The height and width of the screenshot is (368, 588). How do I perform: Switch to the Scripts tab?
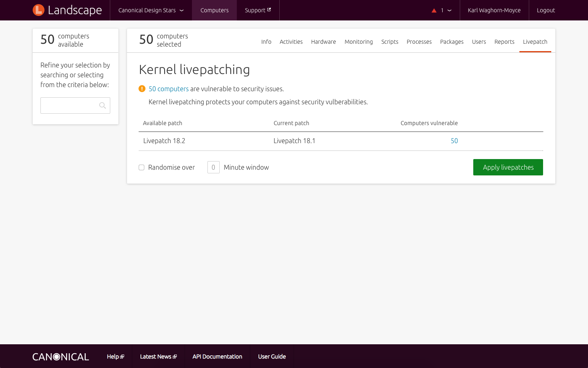(390, 42)
